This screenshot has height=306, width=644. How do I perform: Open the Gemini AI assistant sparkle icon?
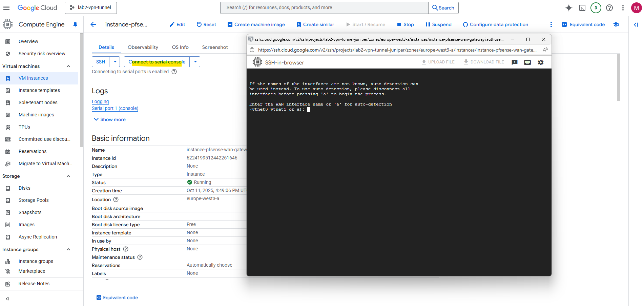tap(568, 8)
